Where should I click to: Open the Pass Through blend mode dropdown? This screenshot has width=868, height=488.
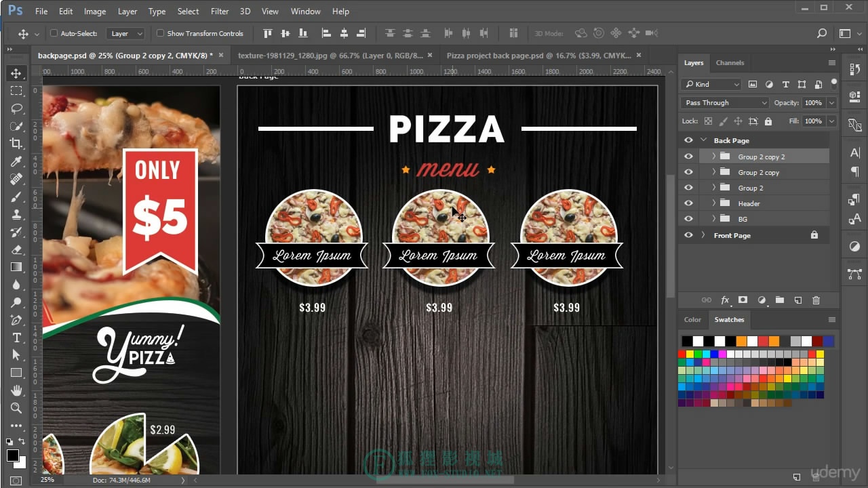[x=725, y=103]
